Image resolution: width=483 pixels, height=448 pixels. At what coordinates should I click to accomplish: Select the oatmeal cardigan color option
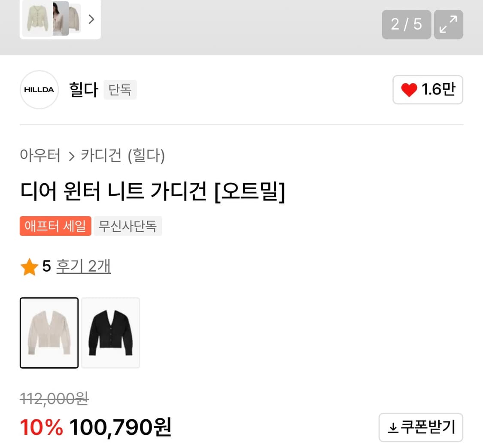pos(49,332)
